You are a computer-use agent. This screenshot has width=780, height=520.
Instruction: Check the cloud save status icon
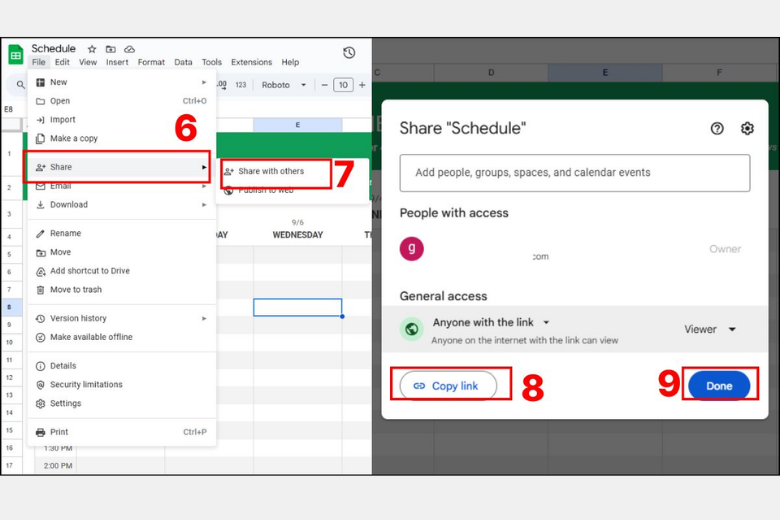coord(129,49)
